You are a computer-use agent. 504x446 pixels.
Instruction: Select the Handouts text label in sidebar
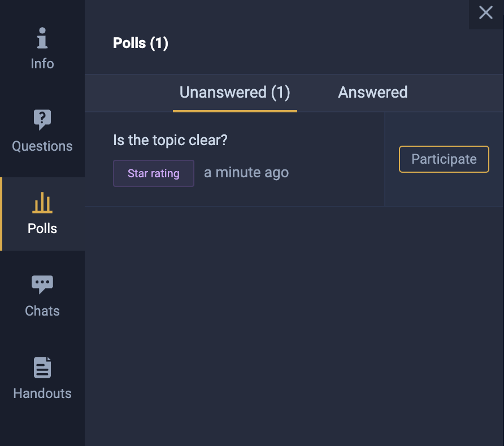42,393
